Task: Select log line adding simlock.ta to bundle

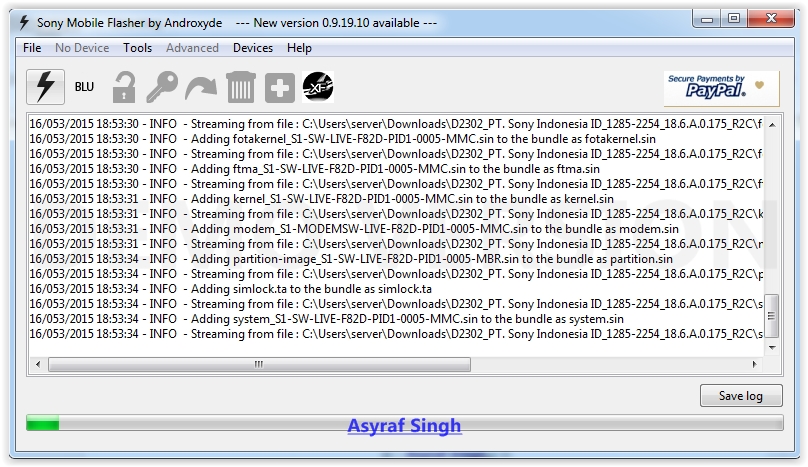Action: tap(230, 289)
